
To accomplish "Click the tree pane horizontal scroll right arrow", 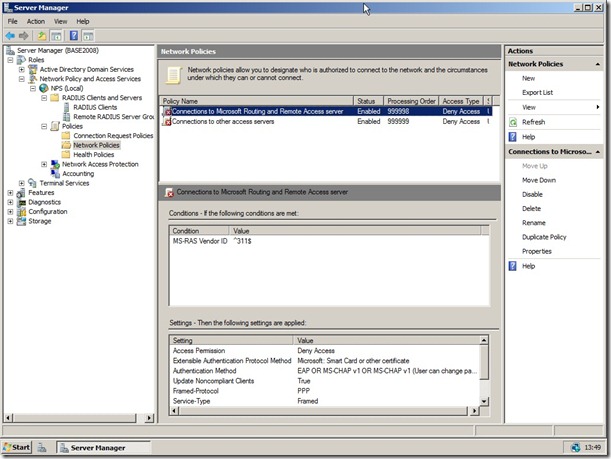I will tap(149, 418).
